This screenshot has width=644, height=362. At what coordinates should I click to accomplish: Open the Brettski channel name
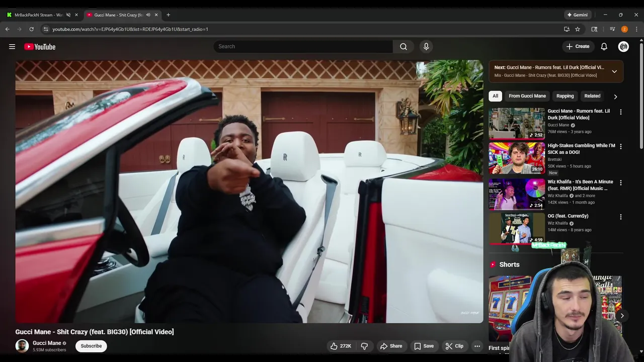(554, 159)
